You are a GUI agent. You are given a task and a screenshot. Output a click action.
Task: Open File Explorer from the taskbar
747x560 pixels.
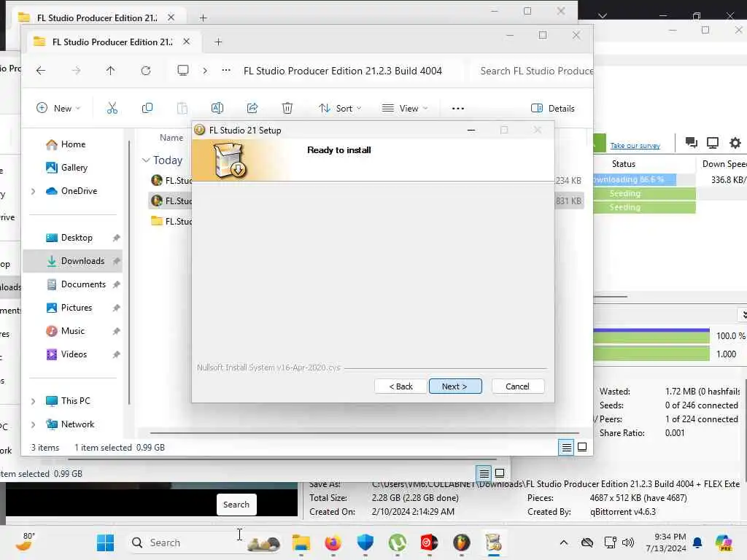(x=301, y=542)
